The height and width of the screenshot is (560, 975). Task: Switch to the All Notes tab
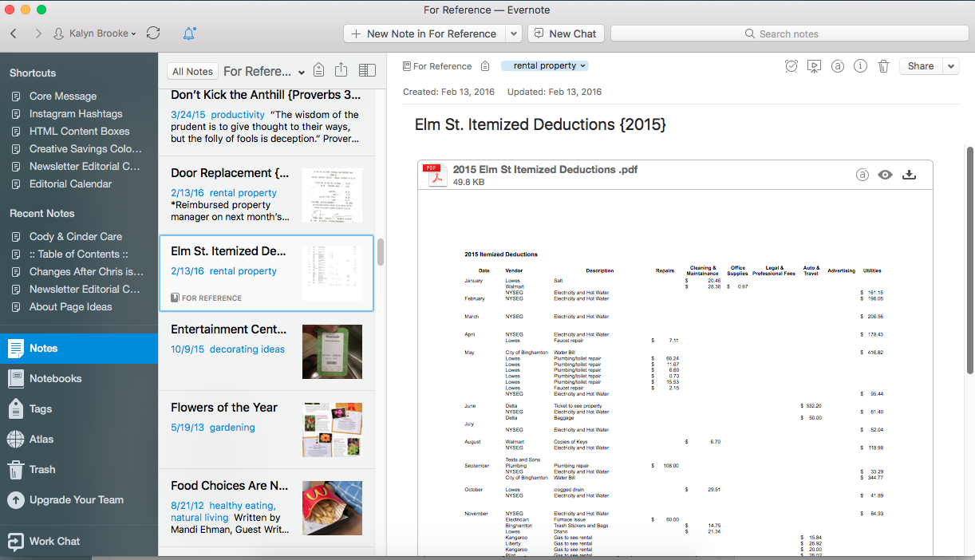(191, 70)
